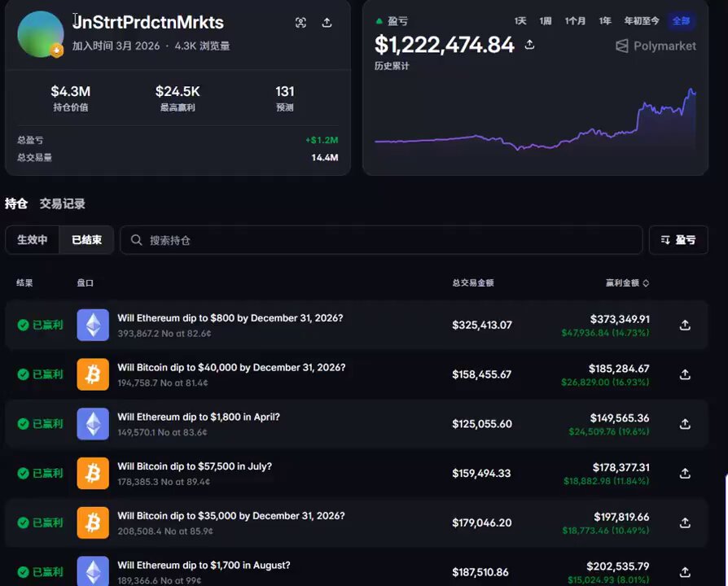This screenshot has height=586, width=728.
Task: Click the Ethereum icon for the $1,700 August market
Action: [93, 571]
